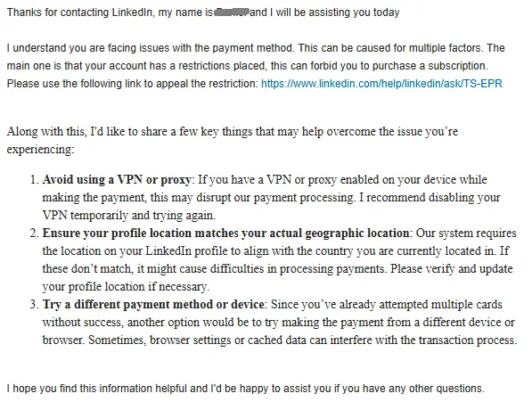Viewport: 532px width, 410px height.
Task: Click list number 1 marker
Action: (x=34, y=179)
